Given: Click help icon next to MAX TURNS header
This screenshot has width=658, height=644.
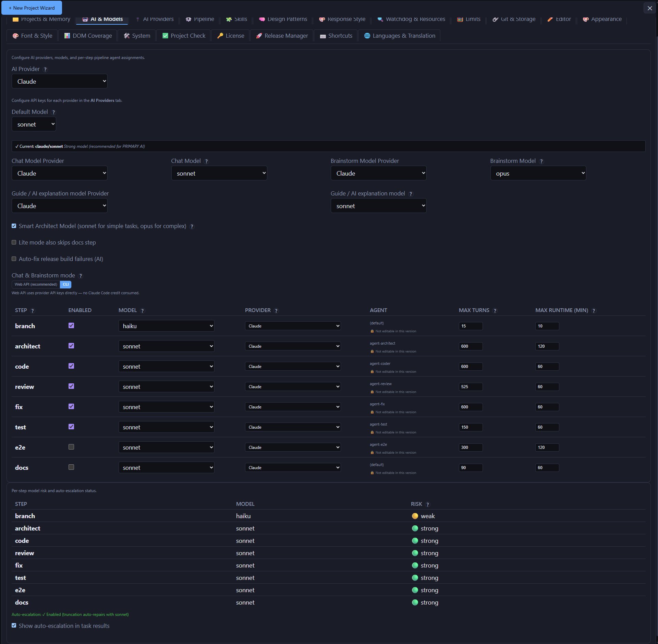Looking at the screenshot, I should [x=495, y=311].
